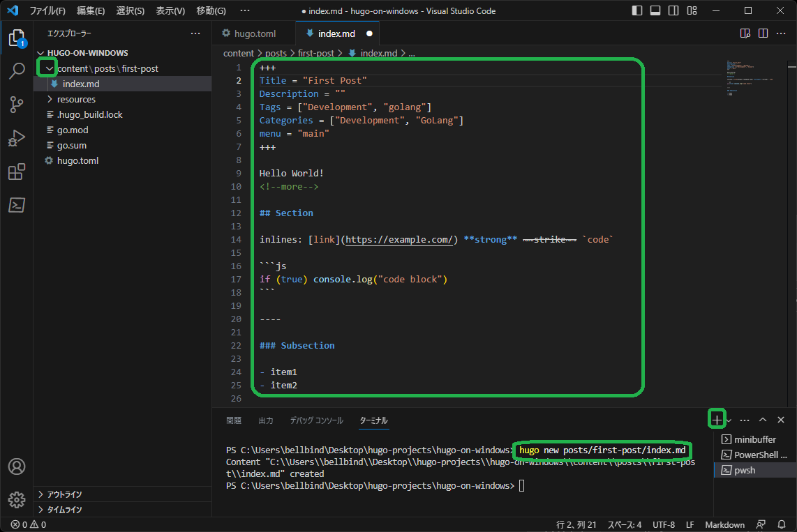Change indentation via スペース: 4
797x532 pixels.
point(625,525)
